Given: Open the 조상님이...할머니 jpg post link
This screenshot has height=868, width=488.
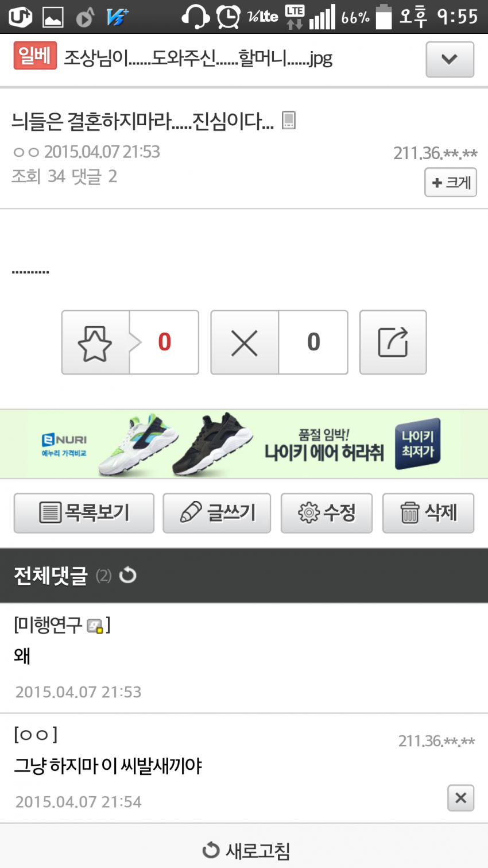Looking at the screenshot, I should coord(198,58).
